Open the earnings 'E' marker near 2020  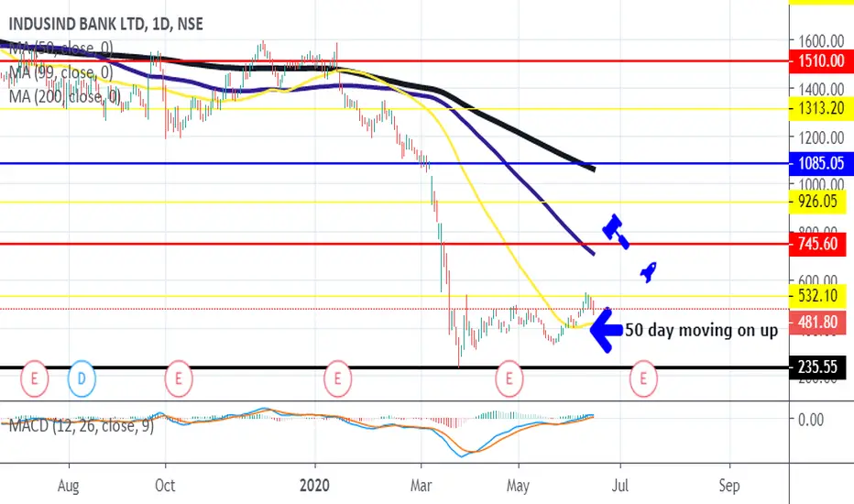(338, 378)
